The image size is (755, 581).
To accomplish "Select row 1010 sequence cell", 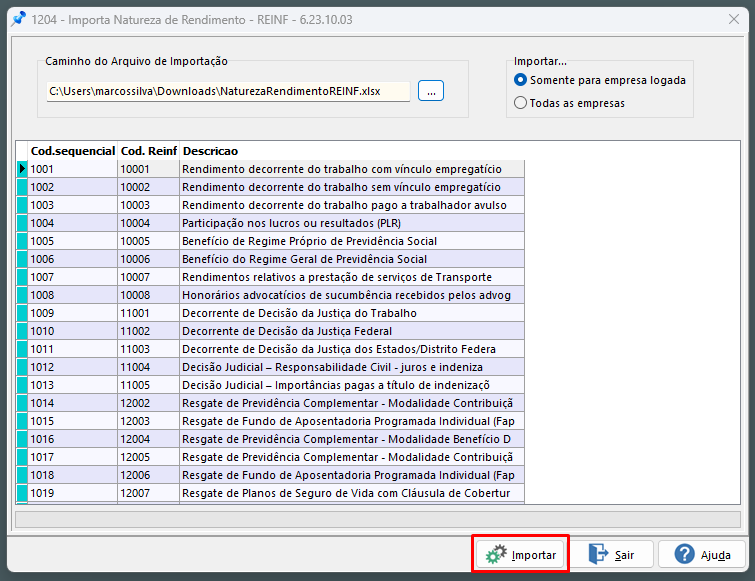I will point(72,331).
